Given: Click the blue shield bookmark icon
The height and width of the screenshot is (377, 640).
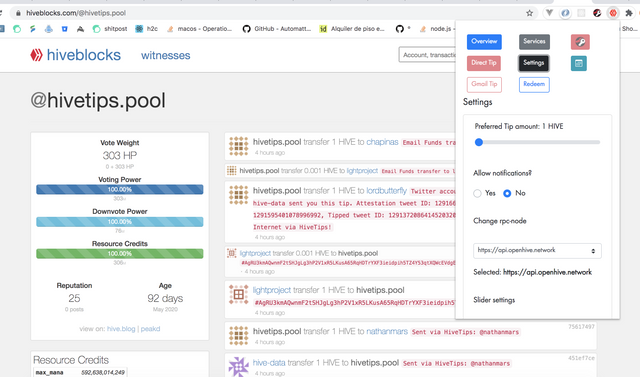Looking at the screenshot, I should coord(64,29).
